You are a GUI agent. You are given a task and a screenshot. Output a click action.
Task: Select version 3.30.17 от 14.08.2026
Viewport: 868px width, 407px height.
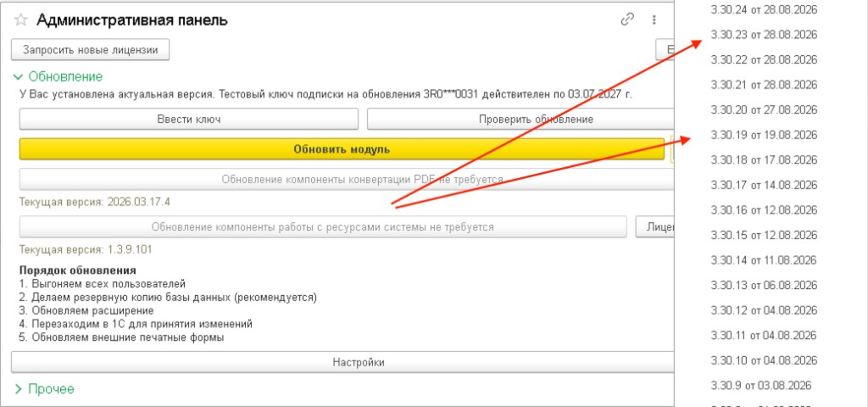(764, 185)
